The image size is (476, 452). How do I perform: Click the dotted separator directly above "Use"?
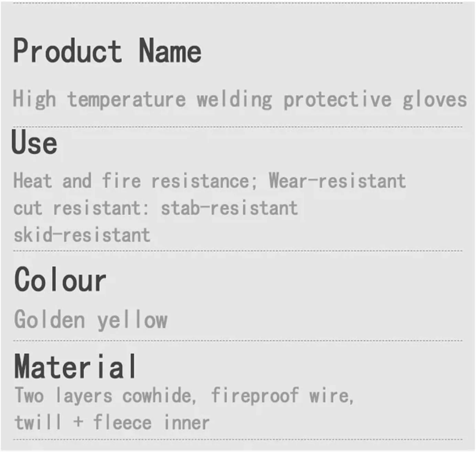click(237, 127)
